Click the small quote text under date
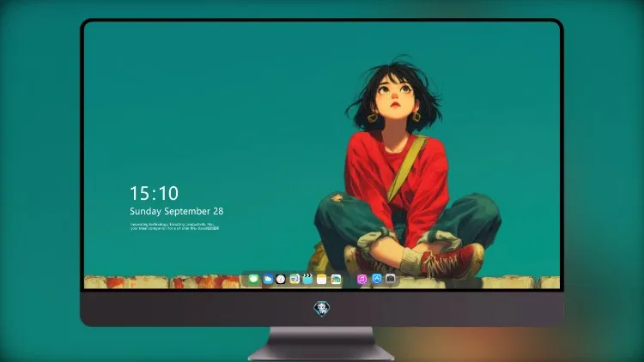644x362 pixels. [x=175, y=226]
